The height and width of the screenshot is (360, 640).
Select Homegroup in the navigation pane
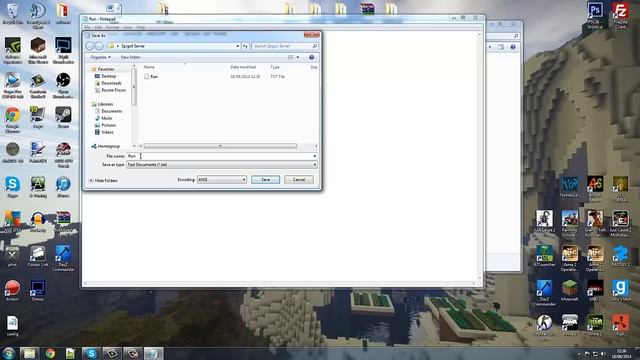tap(109, 146)
